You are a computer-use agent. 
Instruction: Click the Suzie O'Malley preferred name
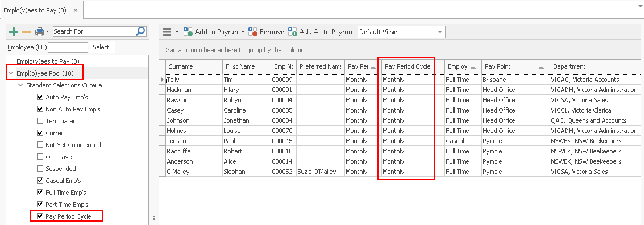[x=321, y=172]
